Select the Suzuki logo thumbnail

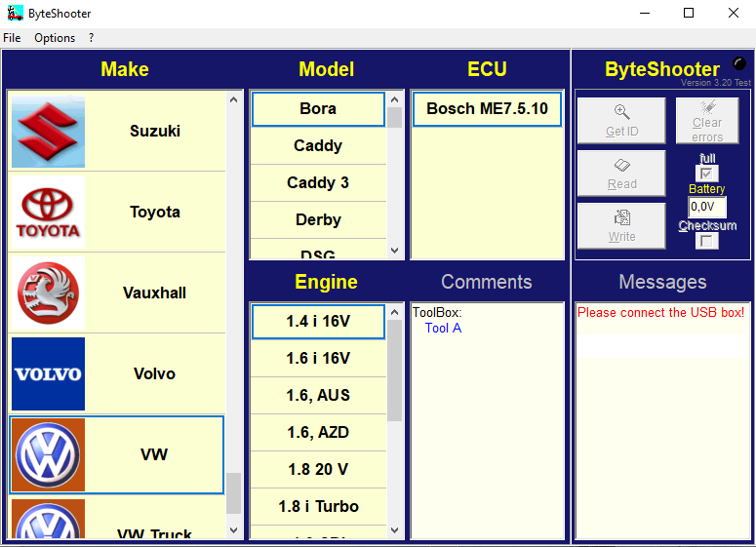pos(48,132)
